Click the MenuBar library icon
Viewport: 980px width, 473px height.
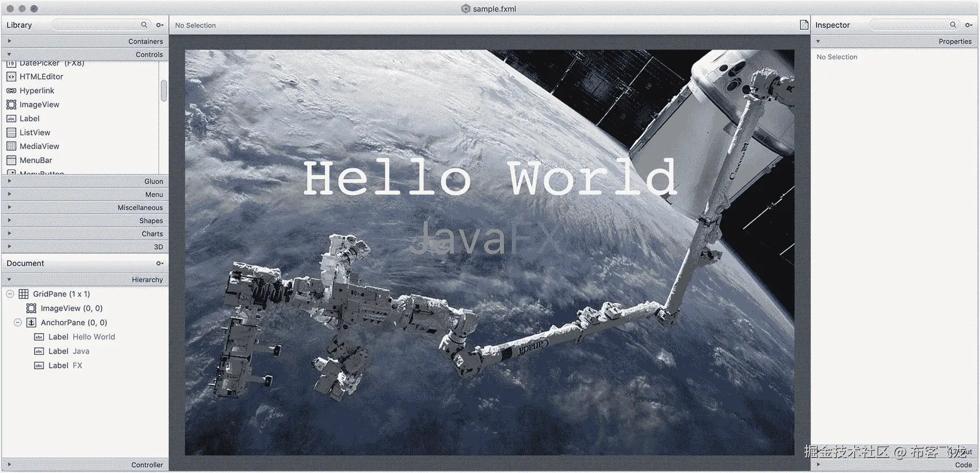[11, 160]
